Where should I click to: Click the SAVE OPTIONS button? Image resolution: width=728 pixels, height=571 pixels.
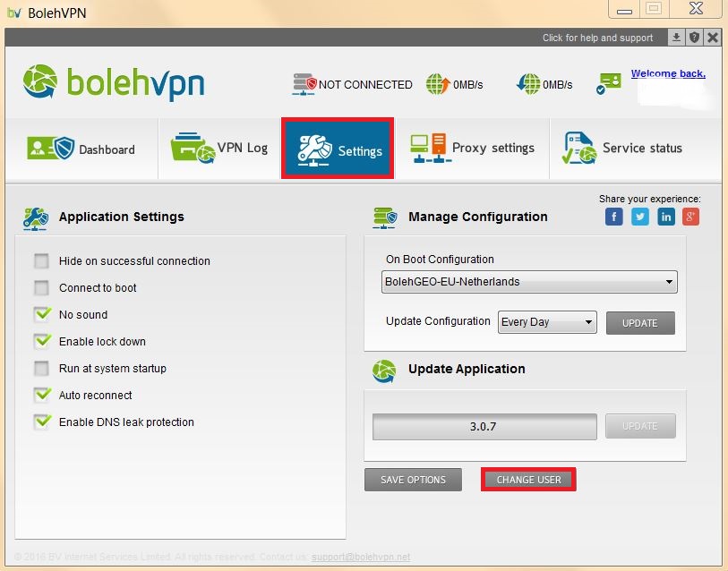[413, 480]
